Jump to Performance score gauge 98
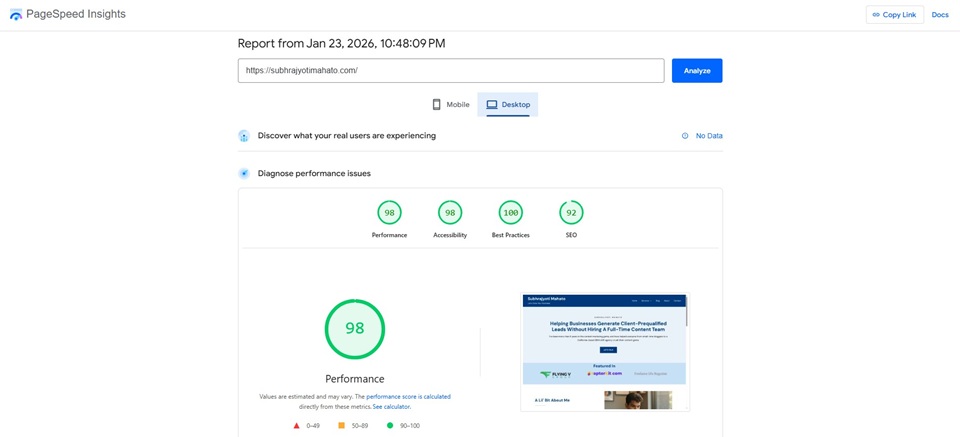 click(389, 212)
